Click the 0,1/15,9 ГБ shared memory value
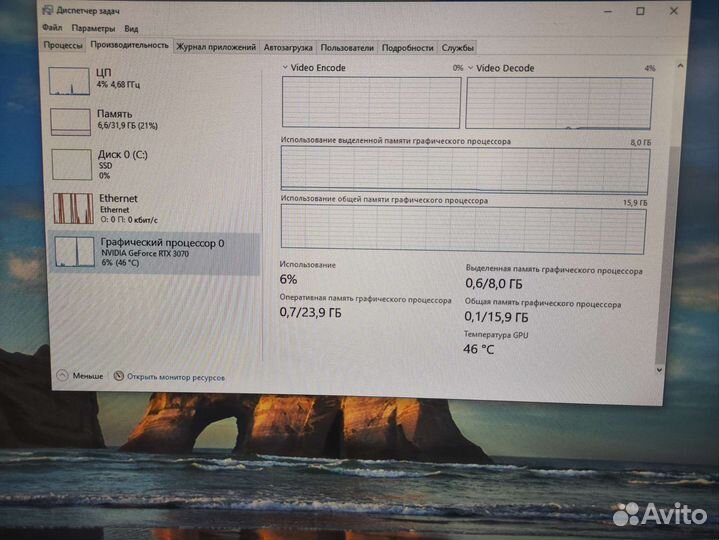Viewport: 719px width, 540px height. (x=496, y=317)
